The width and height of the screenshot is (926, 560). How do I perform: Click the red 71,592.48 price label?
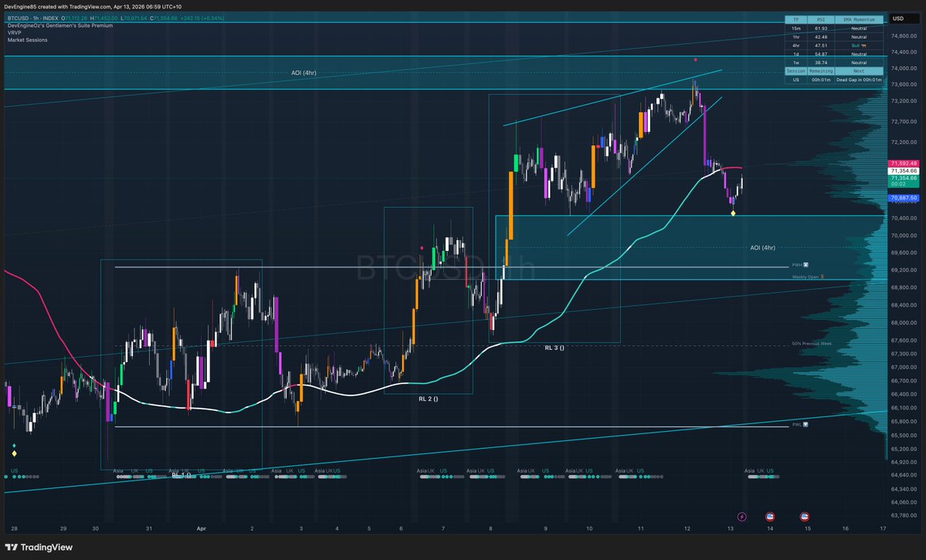tap(904, 163)
